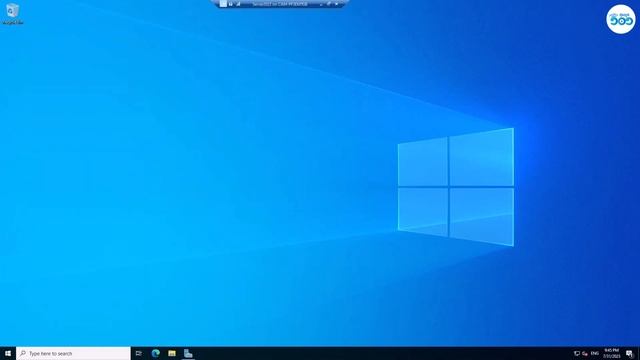The image size is (640, 360).
Task: Minimize the remote session from connection bar
Action: tap(321, 4)
